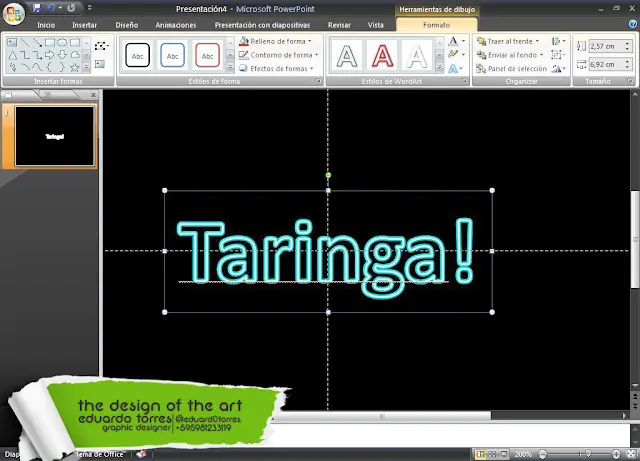Screen dimensions: 640x461
Task: Select the text box shape tool
Action: [13, 42]
